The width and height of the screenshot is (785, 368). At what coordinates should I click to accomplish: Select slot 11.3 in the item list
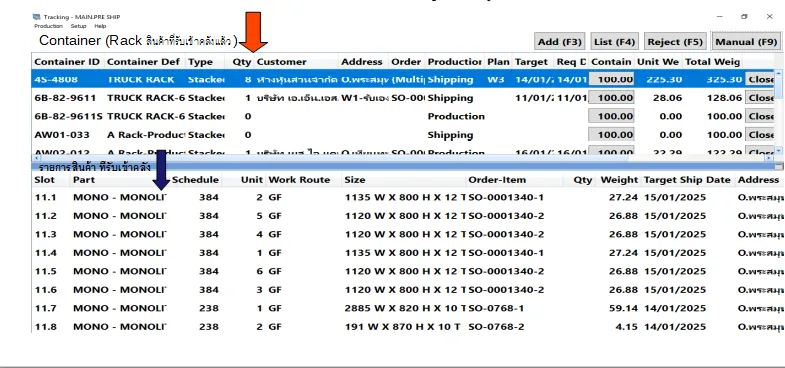[408, 234]
